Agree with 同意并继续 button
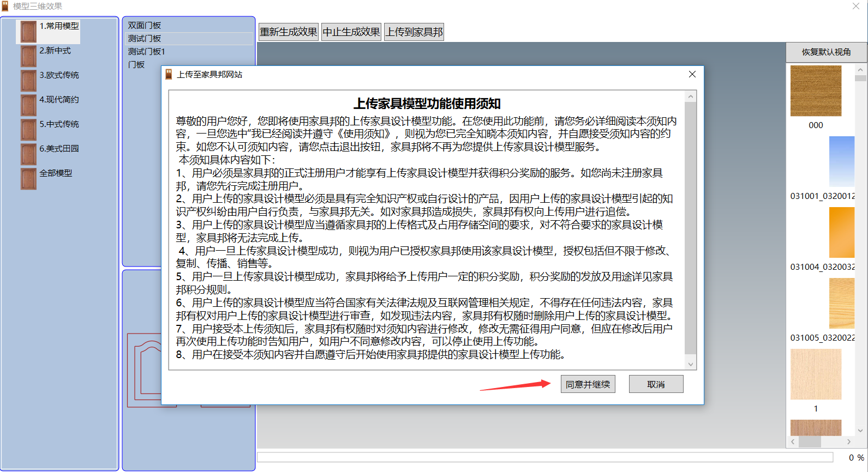 pos(588,384)
